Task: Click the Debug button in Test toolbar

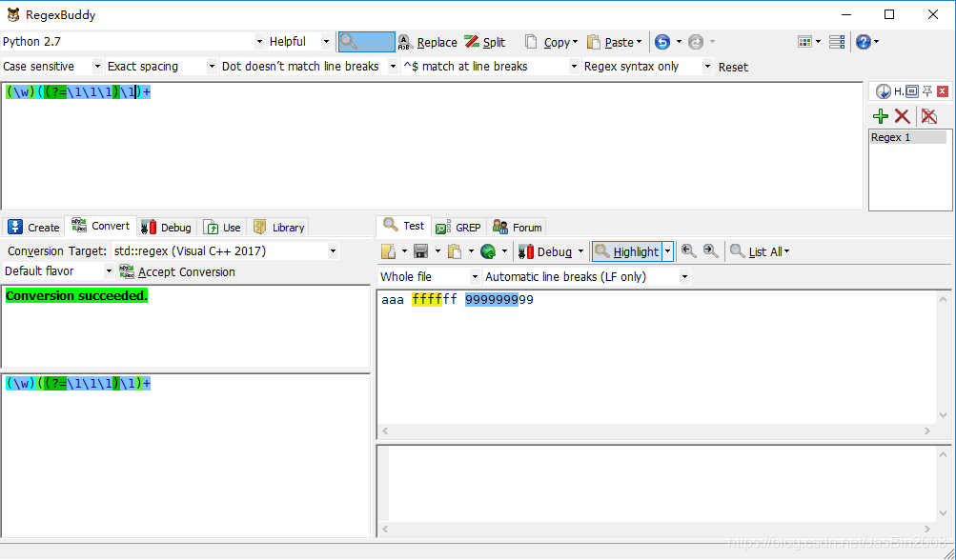Action: (546, 251)
